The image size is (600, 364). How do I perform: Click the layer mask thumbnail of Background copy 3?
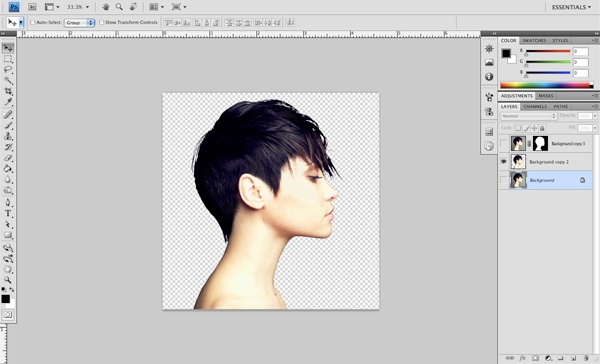click(x=540, y=144)
